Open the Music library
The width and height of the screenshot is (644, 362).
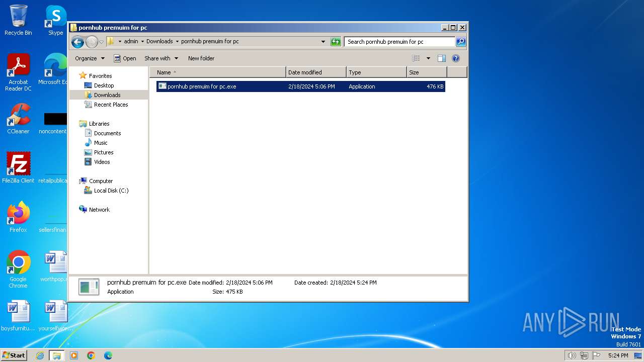[x=96, y=143]
